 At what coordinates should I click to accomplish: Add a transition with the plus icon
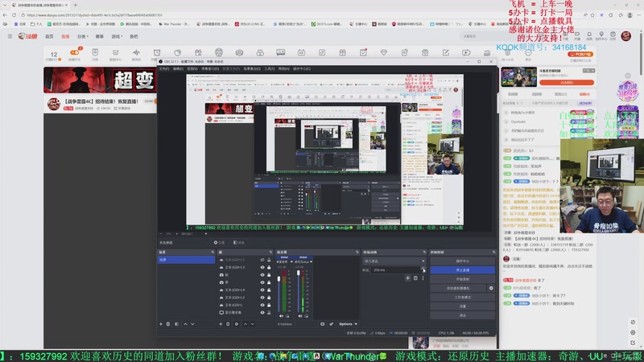coord(407,278)
